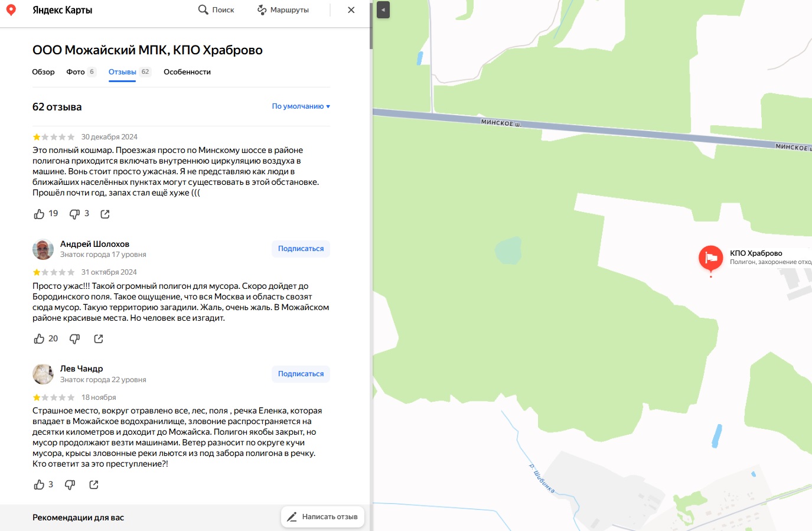The height and width of the screenshot is (531, 812).
Task: Dislike Лев Чандр's review
Action: click(70, 485)
